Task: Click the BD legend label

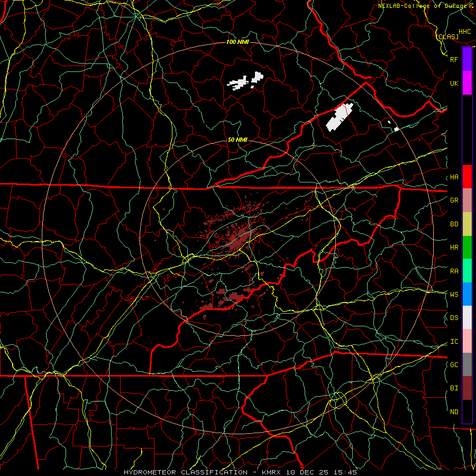Action: pos(454,224)
